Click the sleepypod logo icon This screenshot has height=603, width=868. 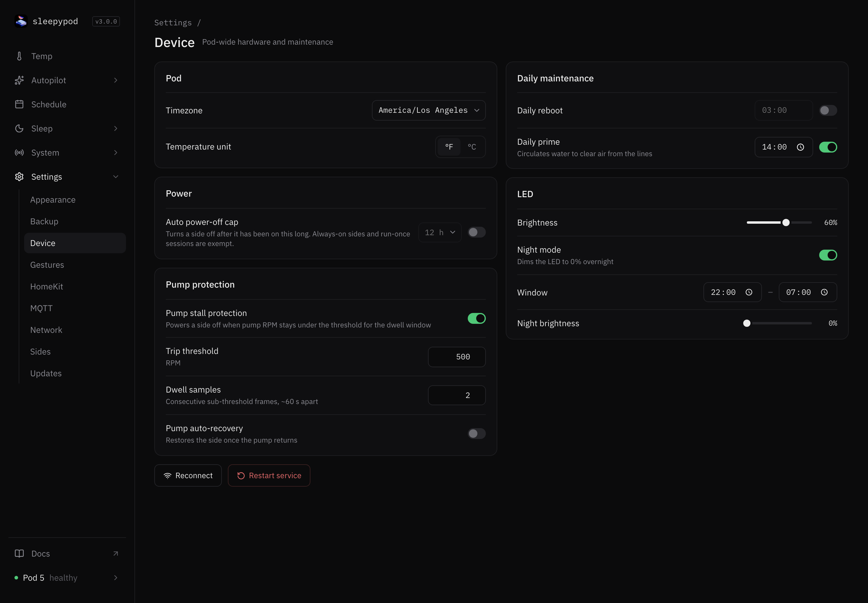21,21
